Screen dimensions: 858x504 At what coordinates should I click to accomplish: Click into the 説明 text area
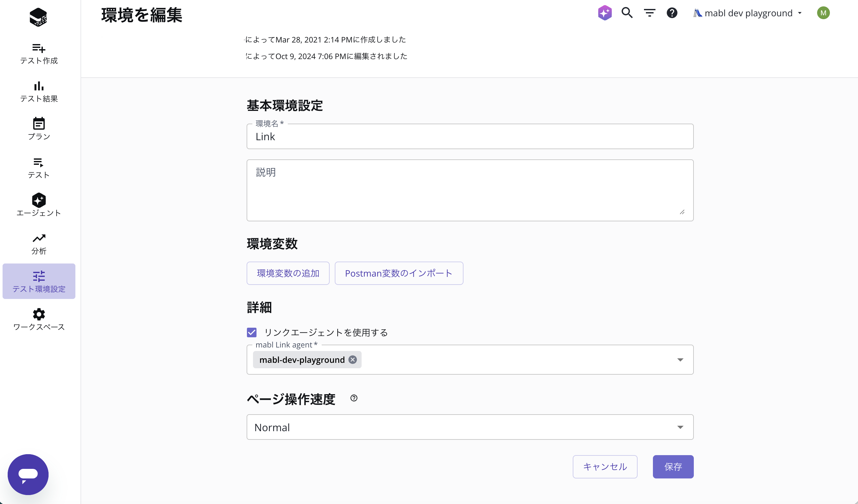(x=470, y=190)
